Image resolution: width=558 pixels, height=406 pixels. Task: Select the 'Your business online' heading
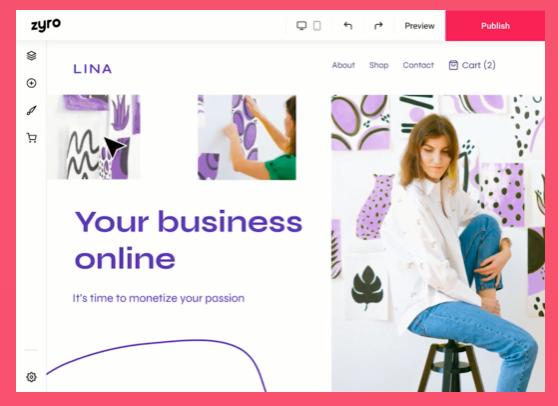[x=189, y=240]
